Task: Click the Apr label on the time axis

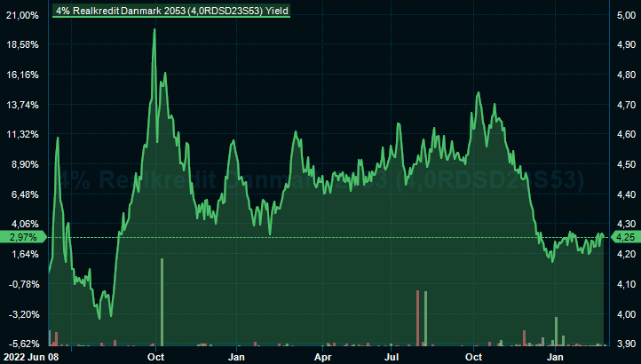Action: click(x=324, y=356)
